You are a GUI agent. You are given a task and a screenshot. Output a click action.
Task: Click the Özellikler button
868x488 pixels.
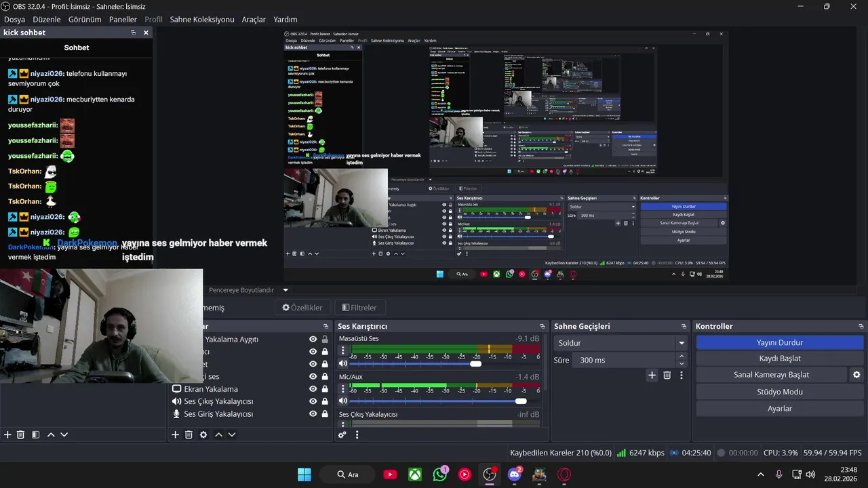tap(302, 308)
